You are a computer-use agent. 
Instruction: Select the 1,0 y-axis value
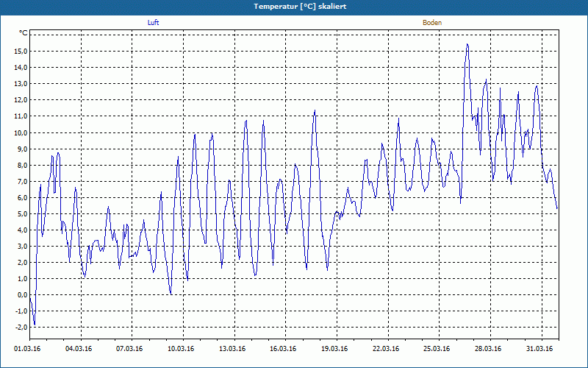coord(22,279)
